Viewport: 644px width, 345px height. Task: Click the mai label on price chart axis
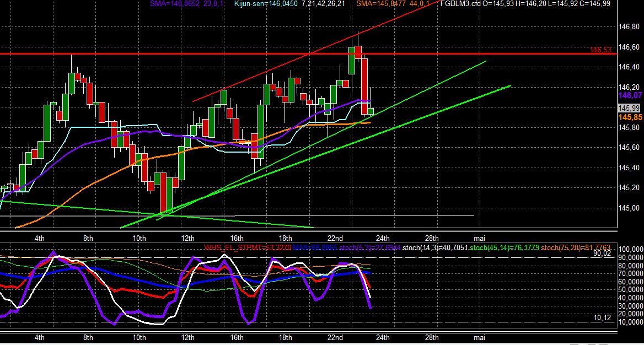(x=479, y=238)
